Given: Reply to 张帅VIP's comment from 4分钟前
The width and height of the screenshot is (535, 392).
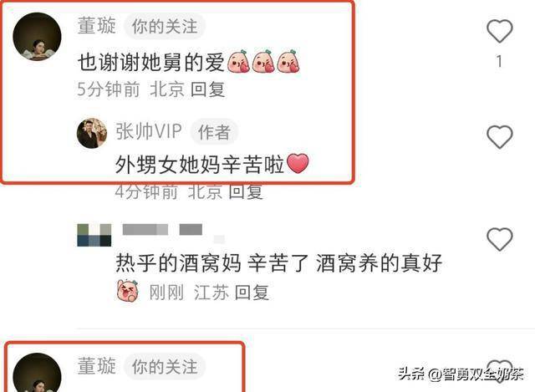Looking at the screenshot, I should 246,191.
